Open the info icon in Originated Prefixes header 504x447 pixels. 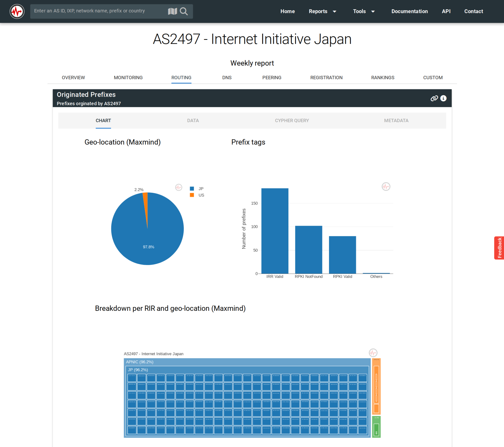[x=443, y=98]
